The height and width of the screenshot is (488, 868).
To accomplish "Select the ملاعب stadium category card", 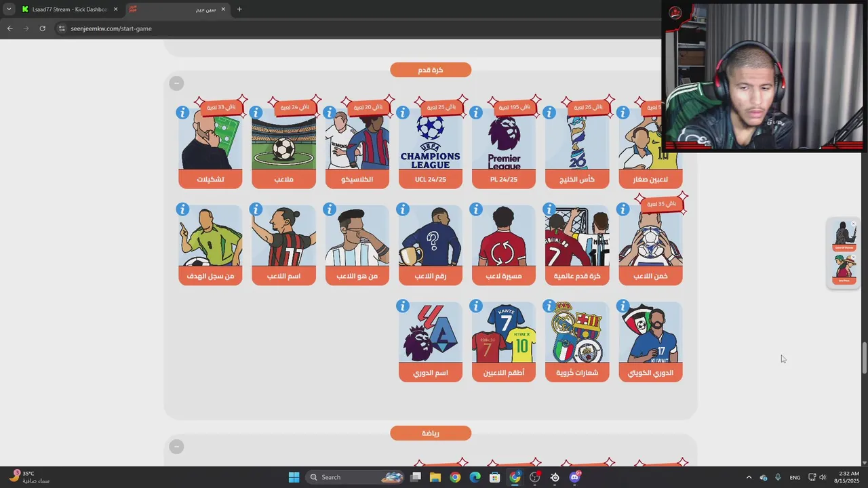I will click(283, 148).
